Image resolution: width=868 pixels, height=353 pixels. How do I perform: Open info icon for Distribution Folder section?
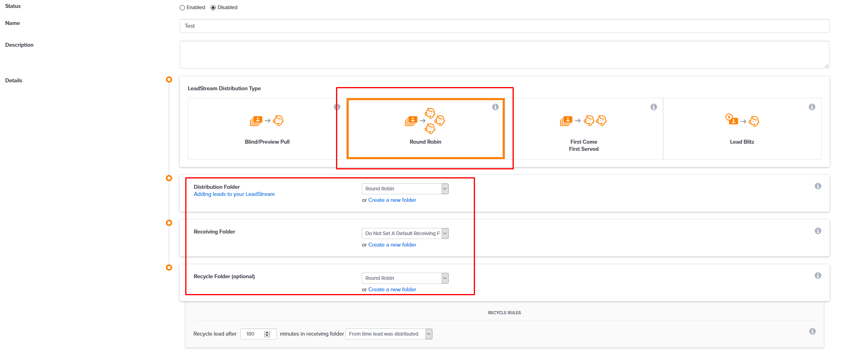coord(818,186)
